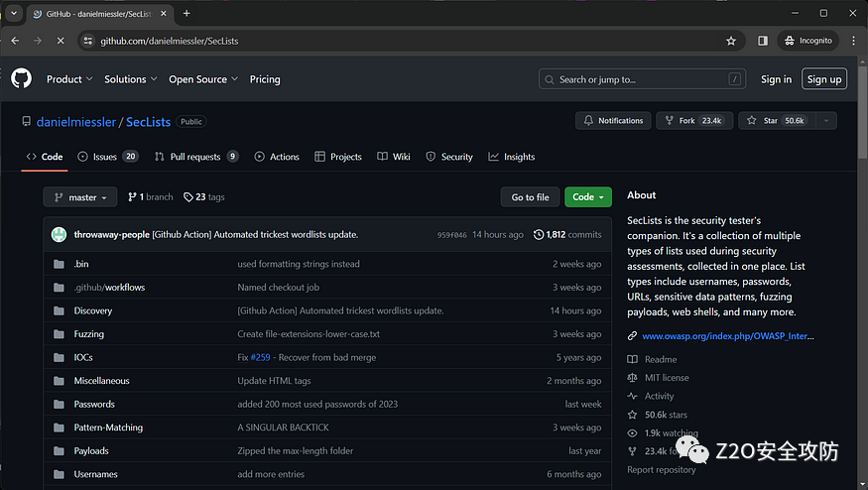Click the Search or jump to field
The image size is (868, 490).
642,79
